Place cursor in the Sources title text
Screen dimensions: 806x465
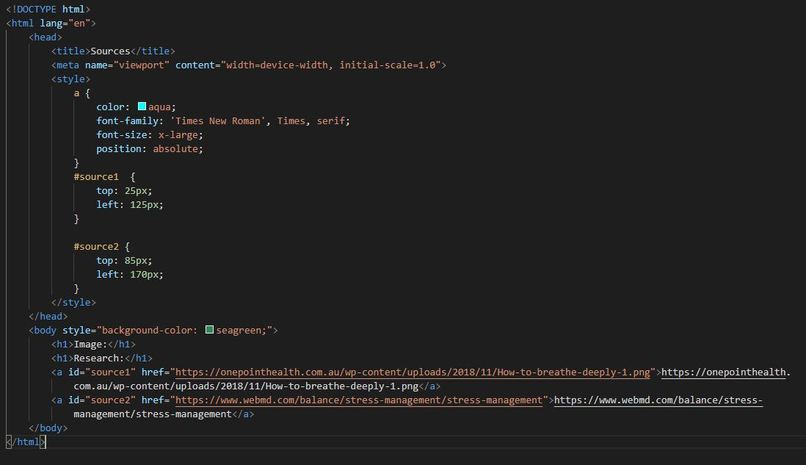tap(110, 51)
